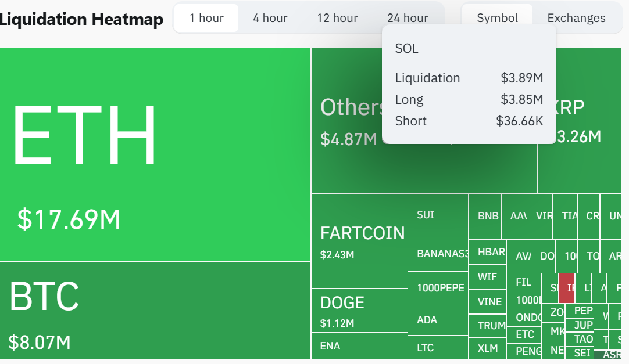Select the ETC heatmap cell
629x364 pixels.
[524, 334]
